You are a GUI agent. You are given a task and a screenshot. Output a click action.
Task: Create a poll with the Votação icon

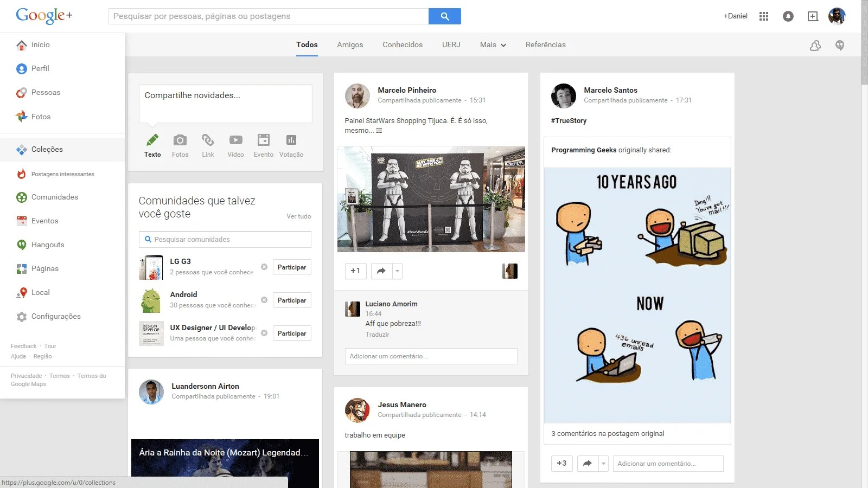(291, 140)
